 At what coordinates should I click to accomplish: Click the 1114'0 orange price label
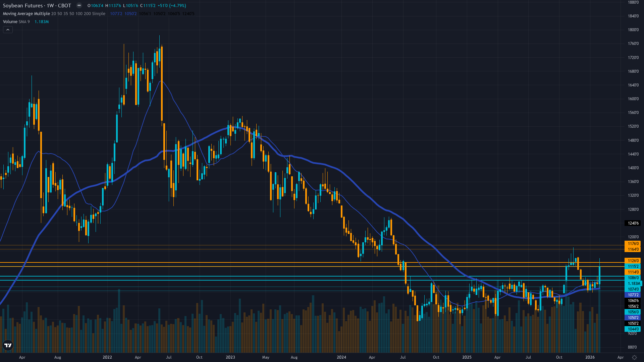[633, 272]
